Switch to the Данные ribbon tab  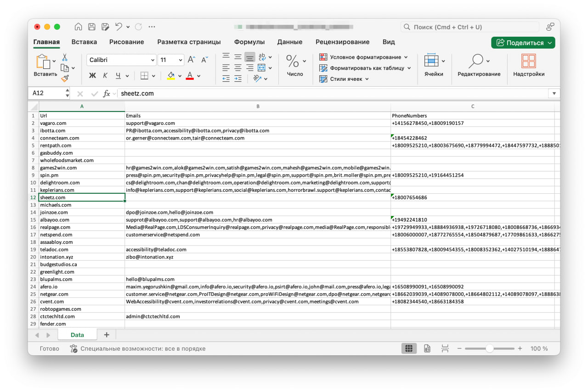[289, 42]
